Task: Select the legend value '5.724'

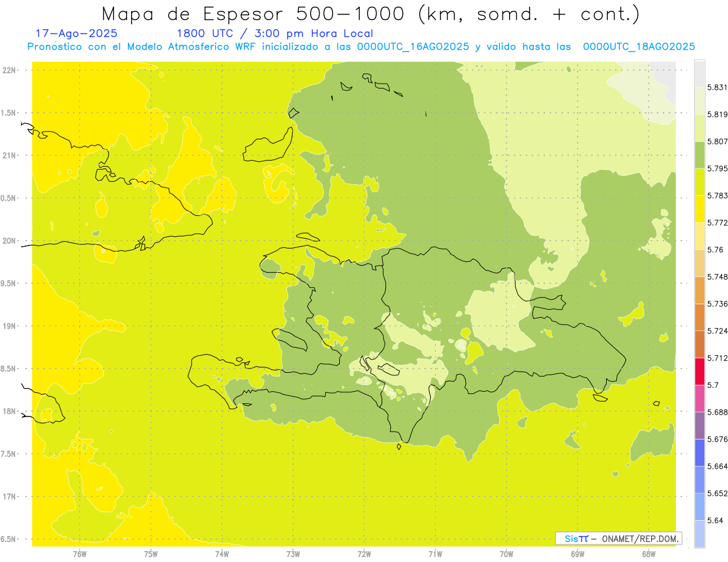Action: point(718,331)
